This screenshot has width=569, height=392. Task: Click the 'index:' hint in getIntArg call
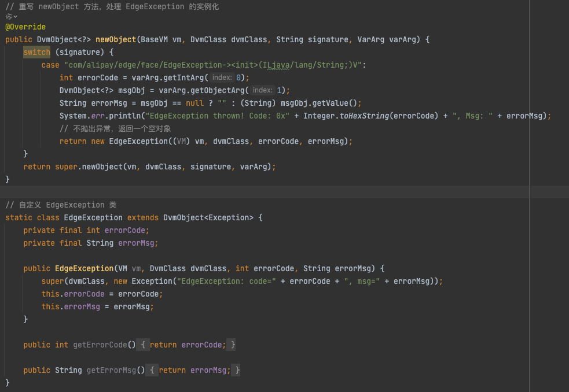[222, 77]
